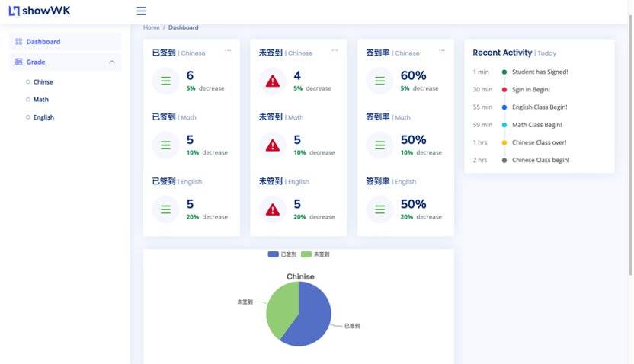Viewport: 634px width, 364px height.
Task: Click the page vertical scrollbar
Action: [x=630, y=145]
